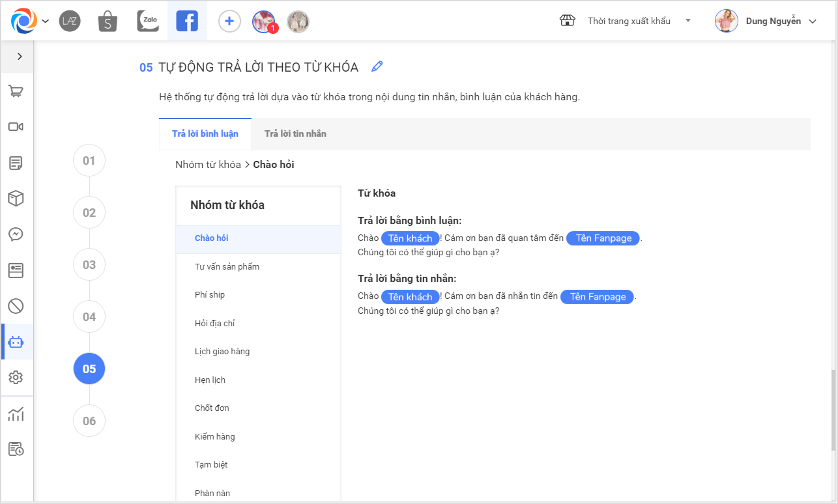Click the page vertical scrollbar
The height and width of the screenshot is (504, 838).
833,410
